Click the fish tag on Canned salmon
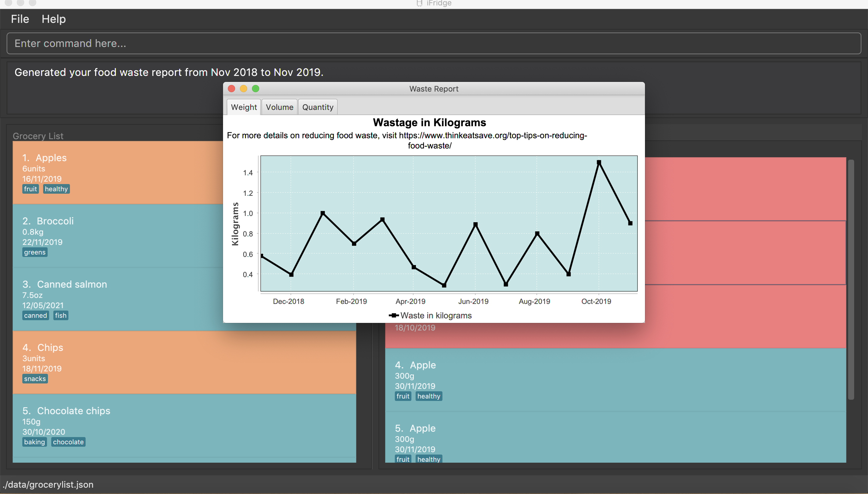868x494 pixels. pyautogui.click(x=60, y=316)
